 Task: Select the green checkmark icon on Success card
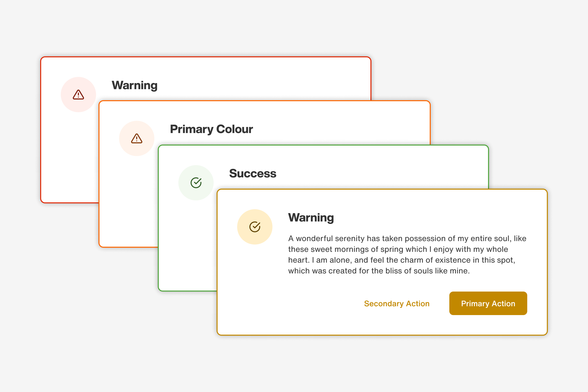(x=196, y=183)
